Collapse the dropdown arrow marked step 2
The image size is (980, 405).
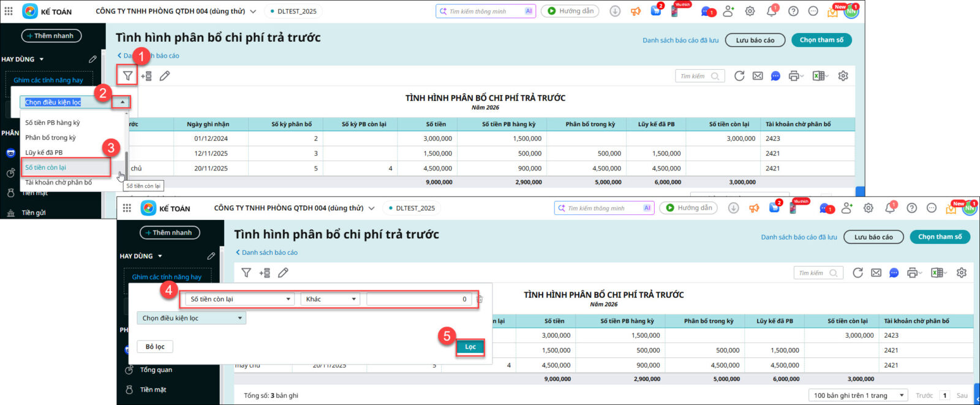(122, 102)
